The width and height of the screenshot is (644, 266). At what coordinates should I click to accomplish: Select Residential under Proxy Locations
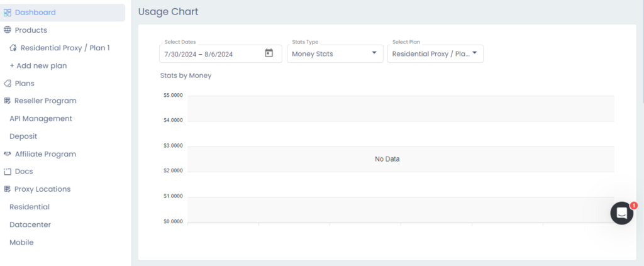pos(30,207)
